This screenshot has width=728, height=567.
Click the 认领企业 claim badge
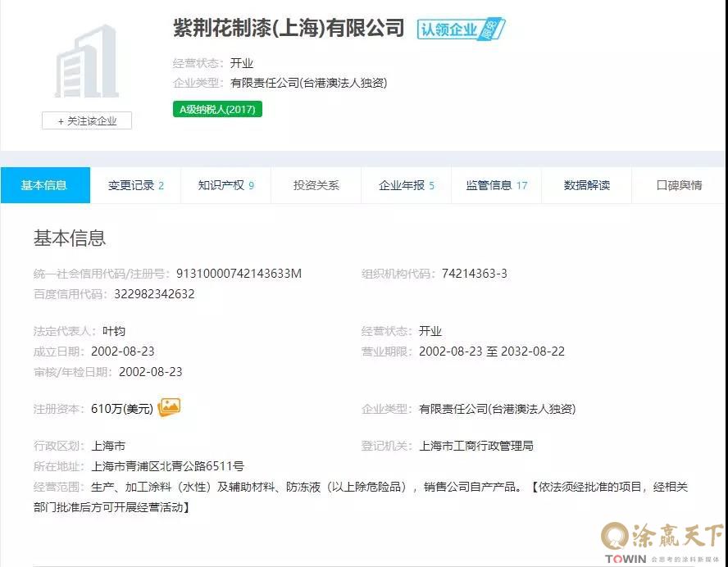tap(461, 29)
